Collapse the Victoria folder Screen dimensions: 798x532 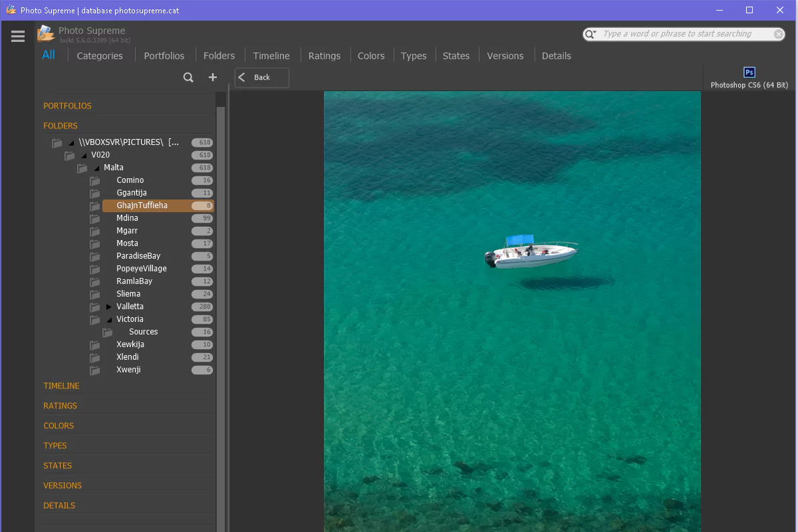(109, 320)
